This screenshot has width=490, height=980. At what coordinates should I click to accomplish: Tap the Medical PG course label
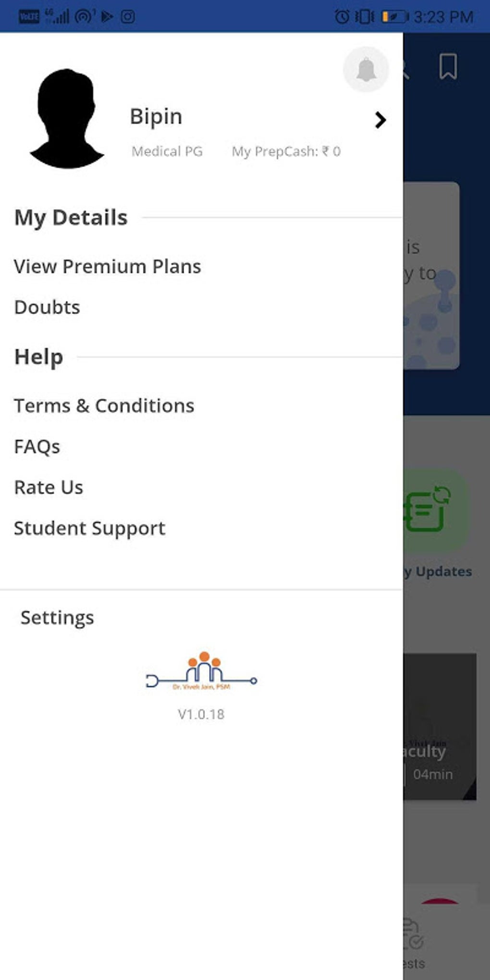pyautogui.click(x=167, y=152)
